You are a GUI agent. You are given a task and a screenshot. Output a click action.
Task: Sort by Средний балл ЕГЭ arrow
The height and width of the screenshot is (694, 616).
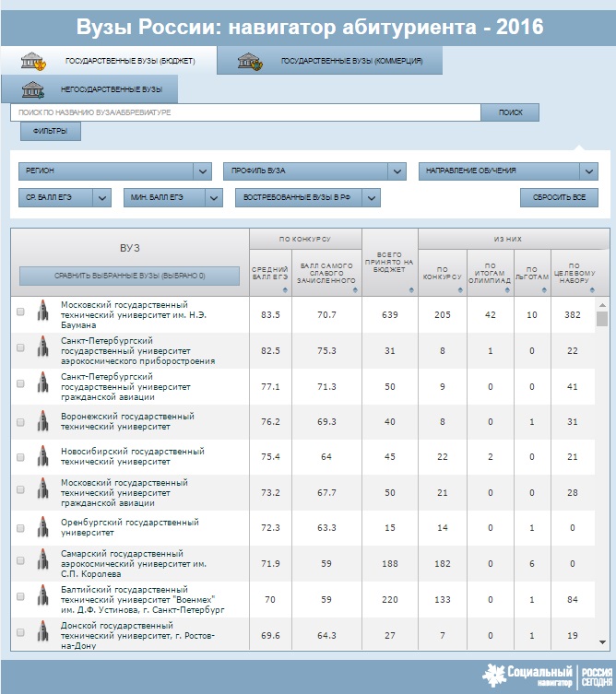point(285,290)
